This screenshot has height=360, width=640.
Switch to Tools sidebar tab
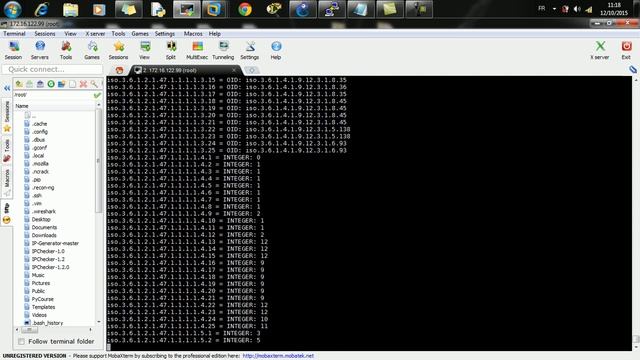click(x=7, y=150)
